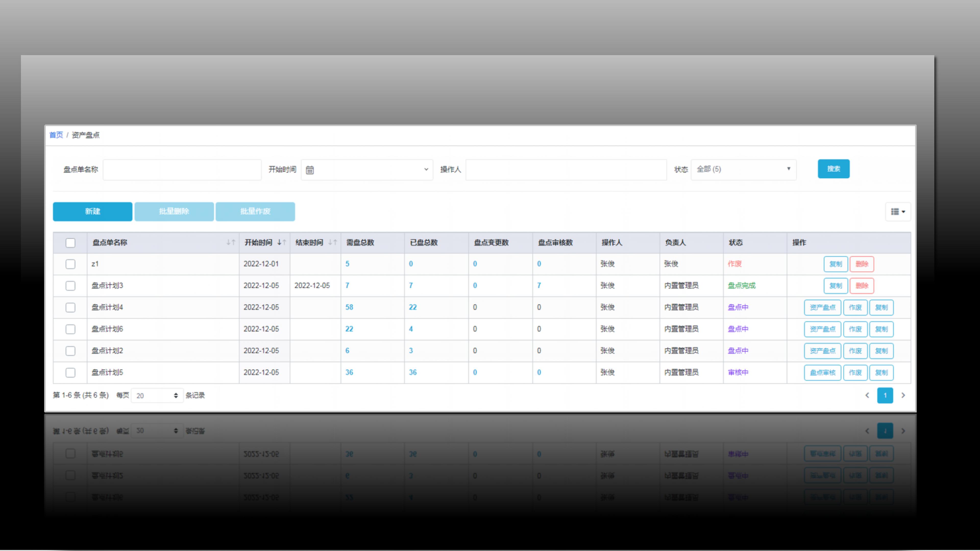Tick the checkbox for 盘点计划5

pos(70,373)
